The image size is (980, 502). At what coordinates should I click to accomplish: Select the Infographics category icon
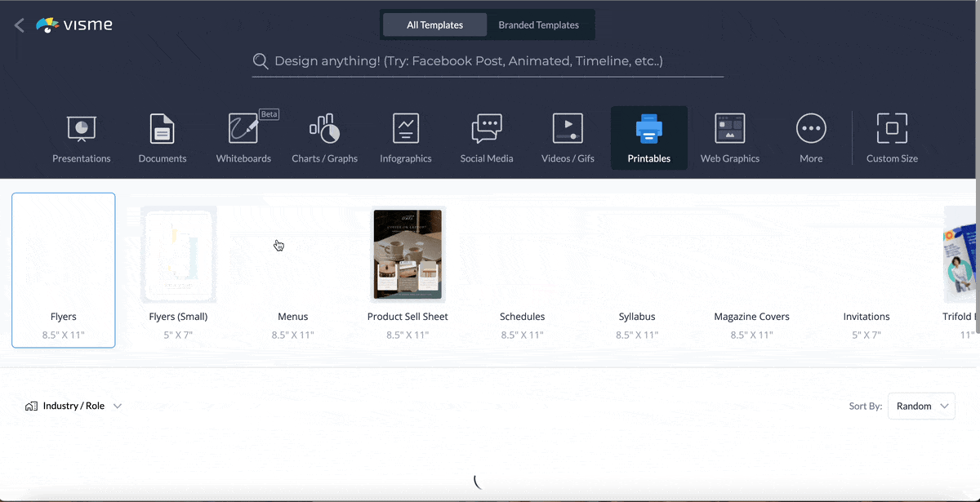[405, 129]
